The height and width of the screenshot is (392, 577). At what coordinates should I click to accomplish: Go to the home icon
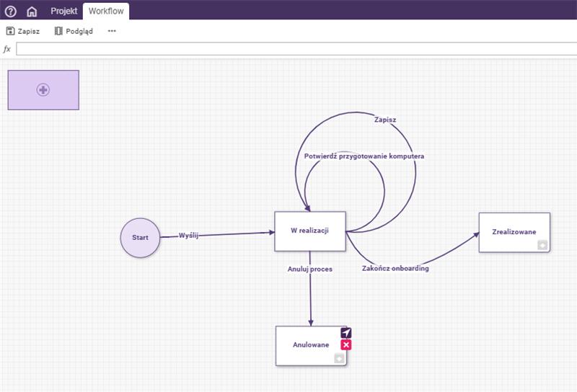pyautogui.click(x=32, y=11)
